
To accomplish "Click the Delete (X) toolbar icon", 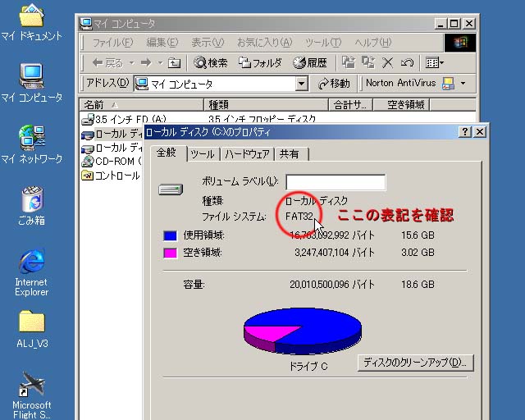I will (x=387, y=62).
